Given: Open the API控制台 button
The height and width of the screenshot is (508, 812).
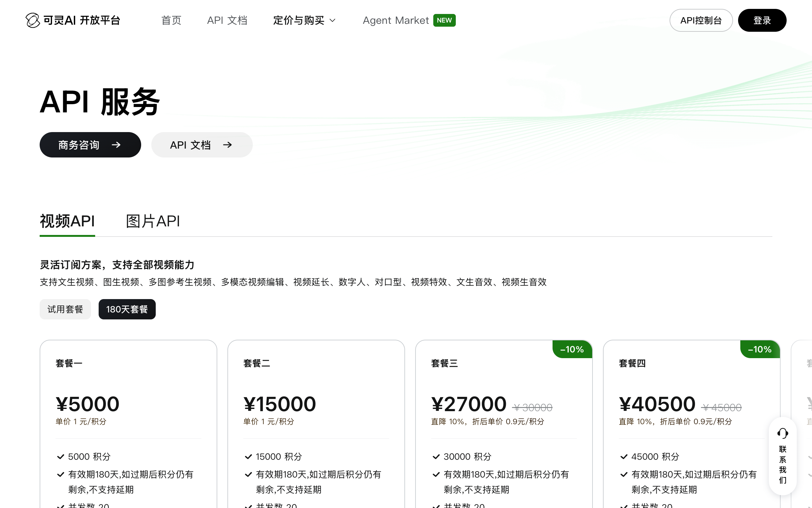Looking at the screenshot, I should (701, 20).
